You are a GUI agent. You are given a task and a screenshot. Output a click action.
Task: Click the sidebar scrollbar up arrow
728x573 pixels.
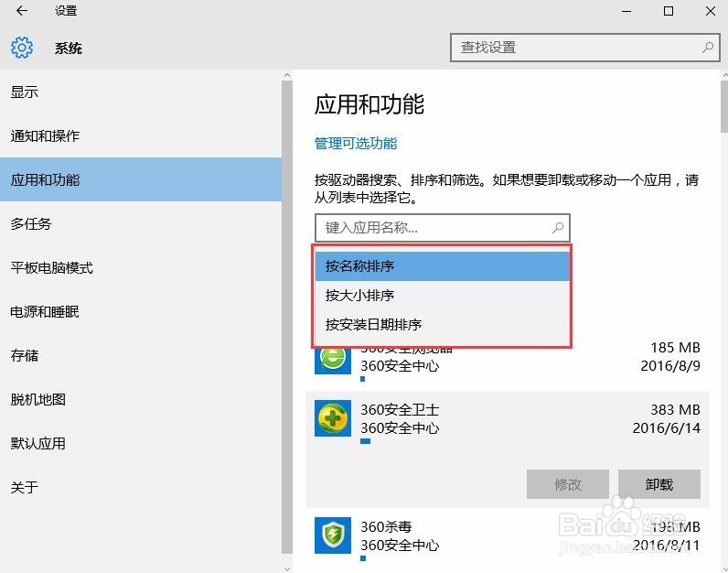287,75
